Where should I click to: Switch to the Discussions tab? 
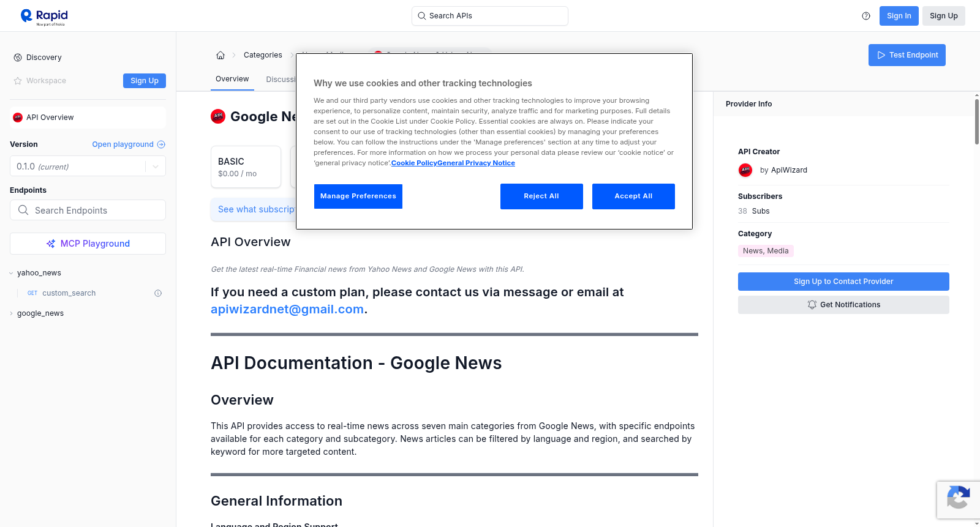[x=281, y=80]
